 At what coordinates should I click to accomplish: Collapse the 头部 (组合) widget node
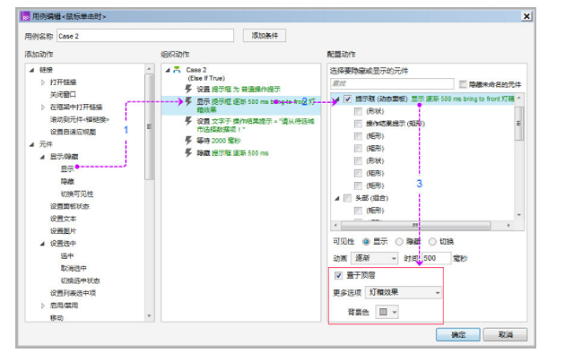click(x=337, y=198)
